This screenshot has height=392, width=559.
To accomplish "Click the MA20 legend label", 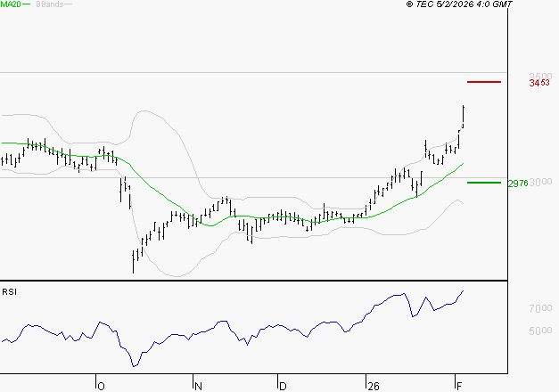I will click(11, 4).
